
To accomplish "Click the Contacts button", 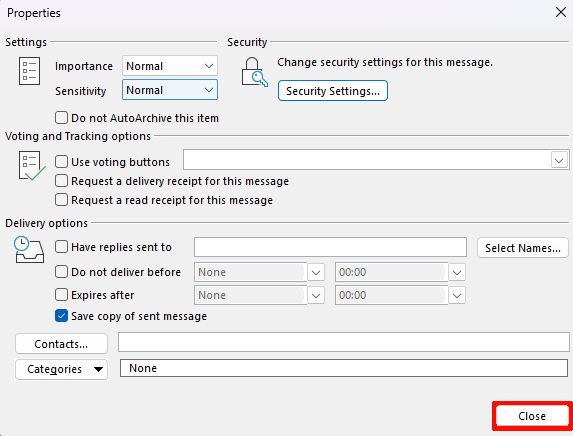I will click(61, 344).
